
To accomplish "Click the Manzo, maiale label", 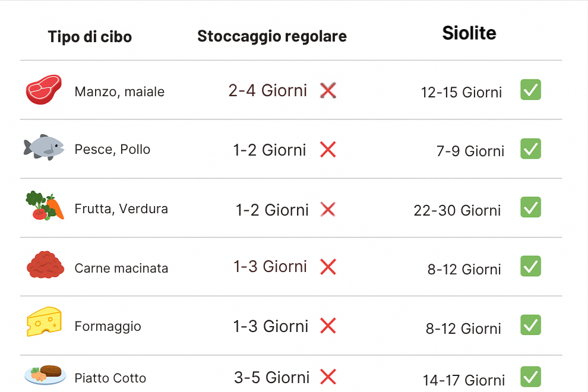I will click(119, 92).
